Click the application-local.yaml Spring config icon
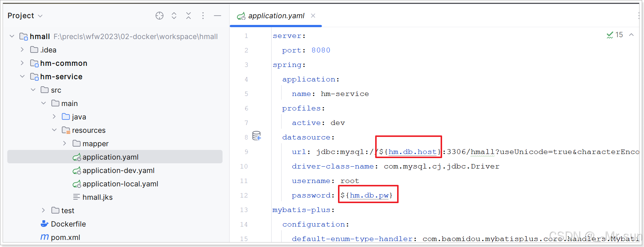644x247 pixels. coord(77,184)
